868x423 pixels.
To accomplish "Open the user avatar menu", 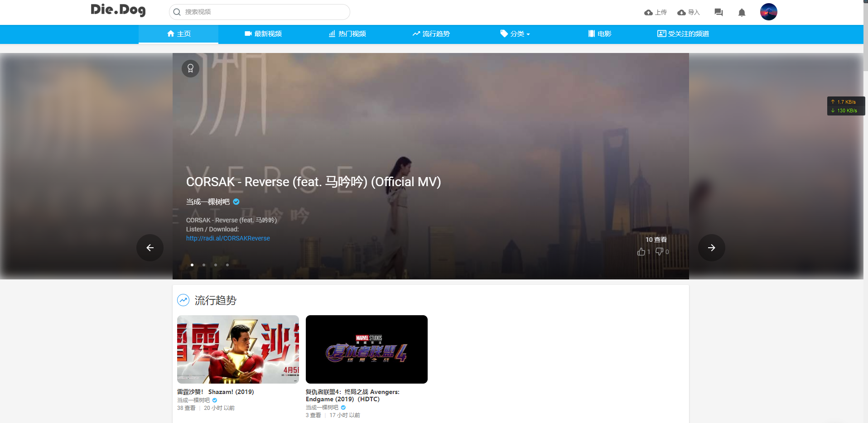I will [x=768, y=12].
